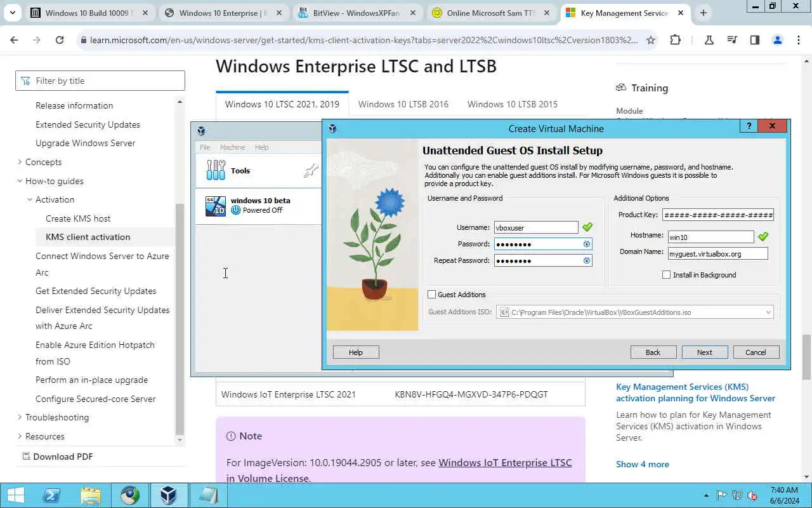Open the Chrome profile avatar icon
The image size is (812, 508).
pos(777,40)
